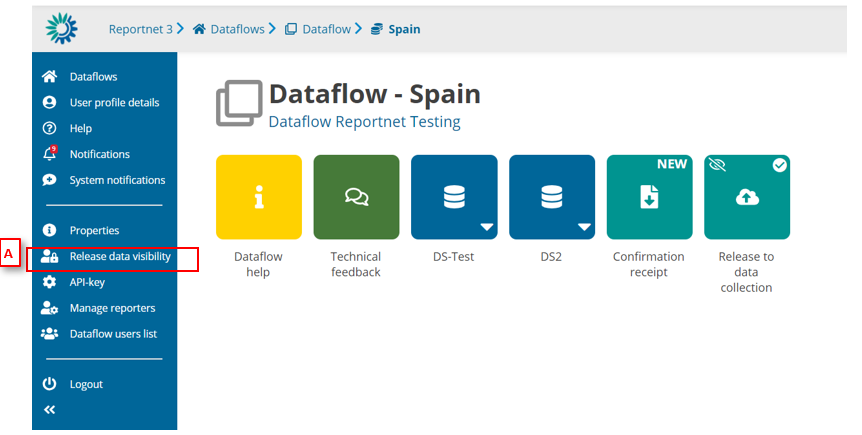This screenshot has height=435, width=862.
Task: Click the Notifications bell icon
Action: [49, 154]
